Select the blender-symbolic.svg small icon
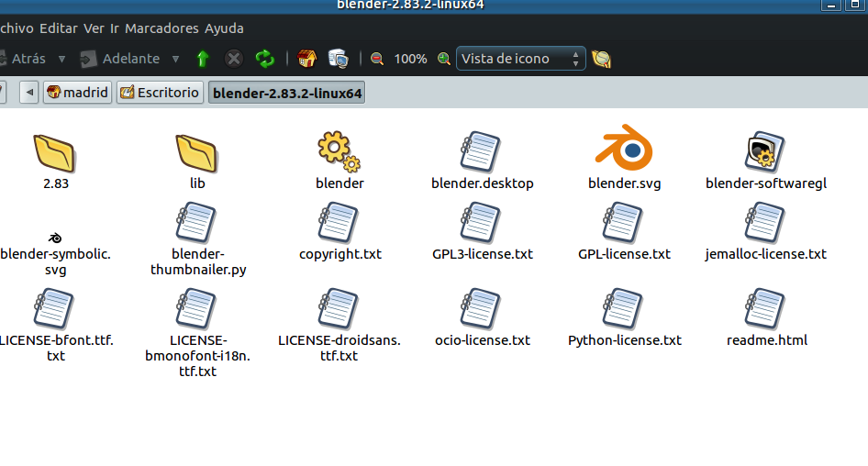 click(x=55, y=239)
